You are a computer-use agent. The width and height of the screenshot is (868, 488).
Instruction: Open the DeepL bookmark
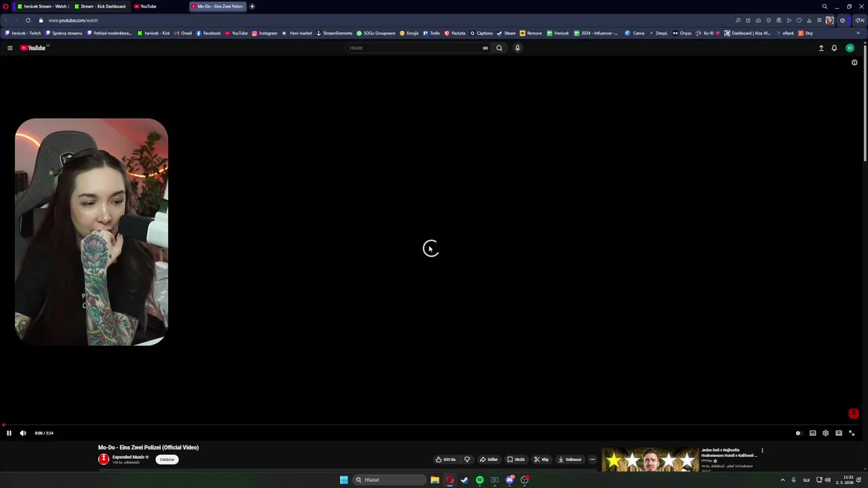658,33
